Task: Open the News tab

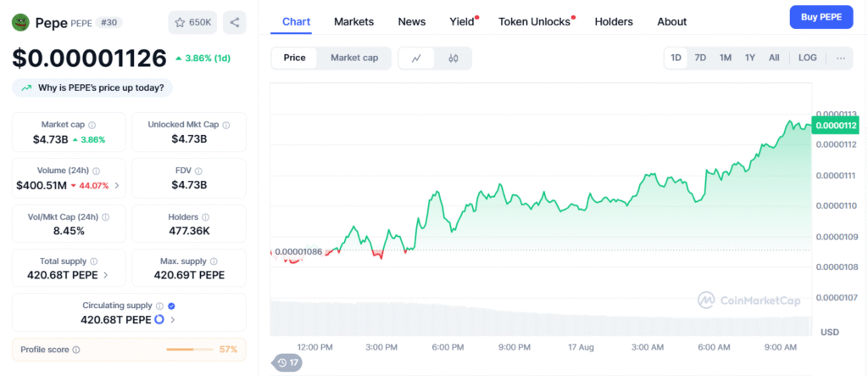Action: (412, 21)
